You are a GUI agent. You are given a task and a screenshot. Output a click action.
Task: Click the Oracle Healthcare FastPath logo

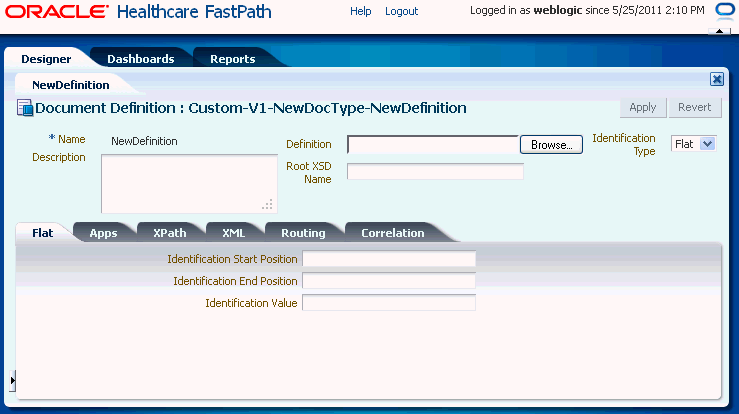(138, 12)
